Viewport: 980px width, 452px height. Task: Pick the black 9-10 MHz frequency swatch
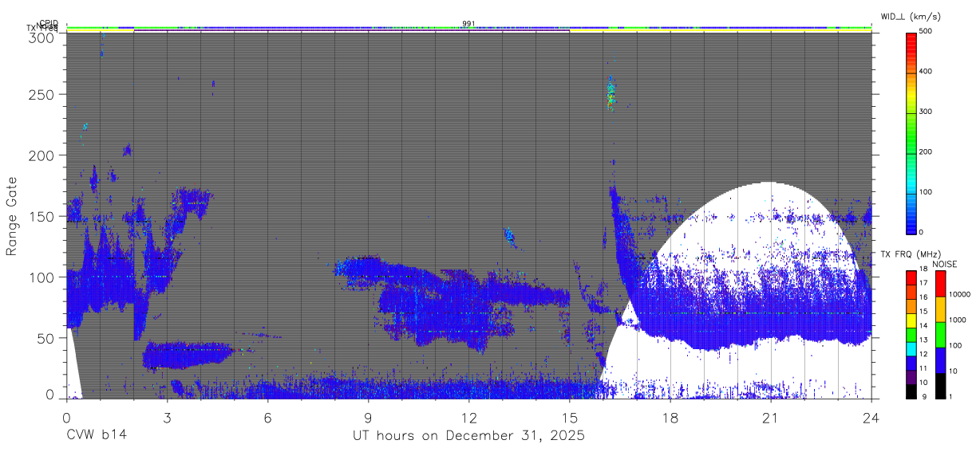point(911,391)
